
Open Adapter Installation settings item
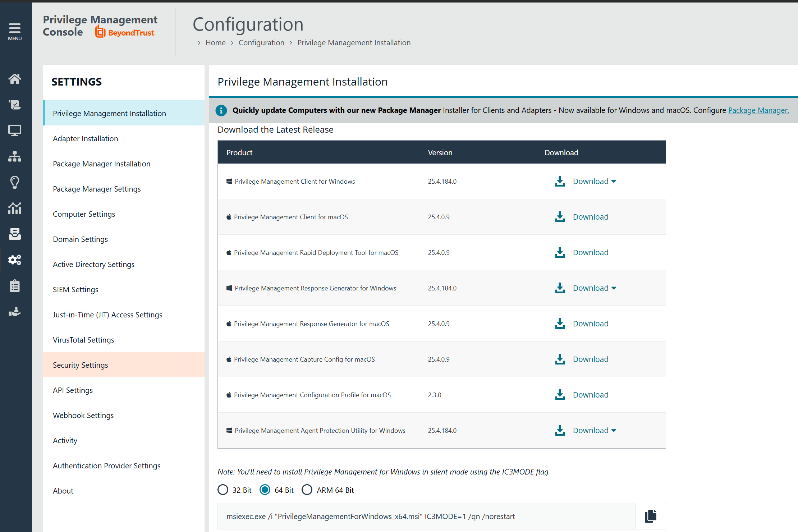[x=124, y=138]
